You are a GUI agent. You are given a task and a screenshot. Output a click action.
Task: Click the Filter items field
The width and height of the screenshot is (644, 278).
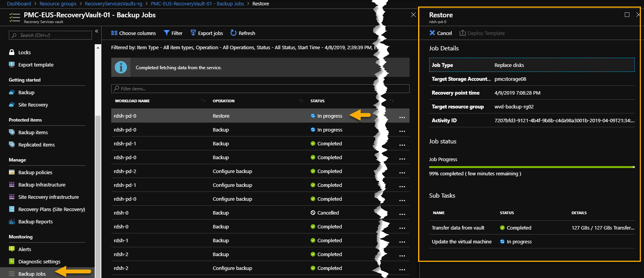[260, 88]
